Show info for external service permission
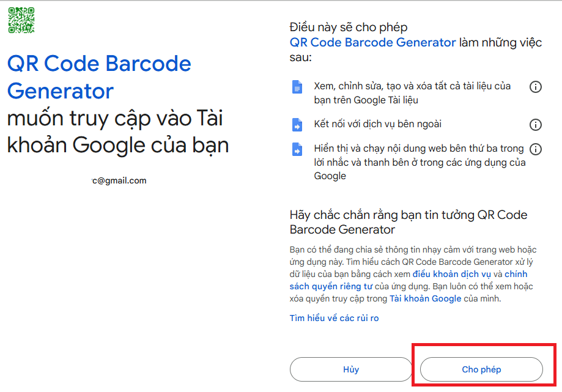The width and height of the screenshot is (562, 392). tap(536, 125)
